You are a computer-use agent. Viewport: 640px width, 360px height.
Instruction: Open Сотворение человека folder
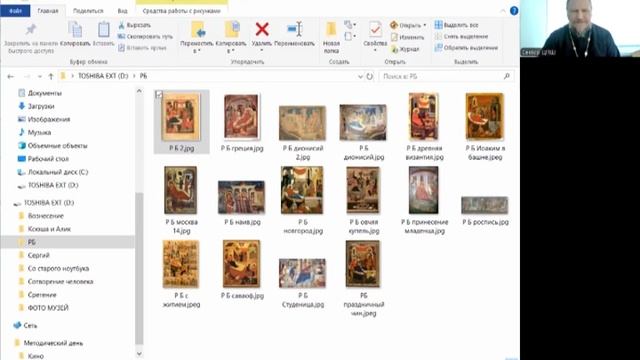point(56,281)
